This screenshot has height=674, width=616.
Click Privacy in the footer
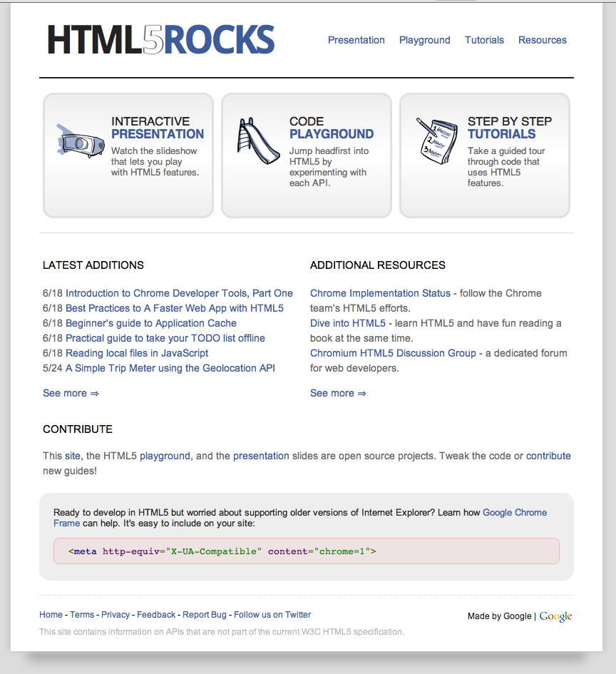[115, 615]
